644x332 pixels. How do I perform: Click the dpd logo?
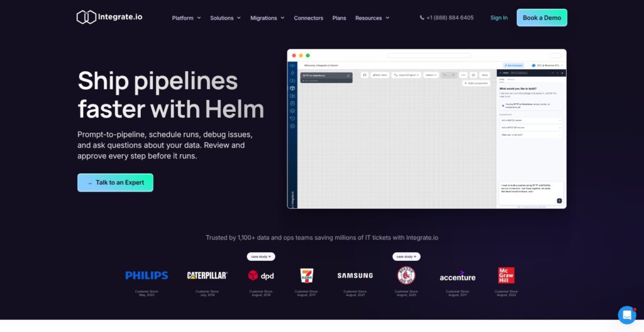click(x=261, y=275)
